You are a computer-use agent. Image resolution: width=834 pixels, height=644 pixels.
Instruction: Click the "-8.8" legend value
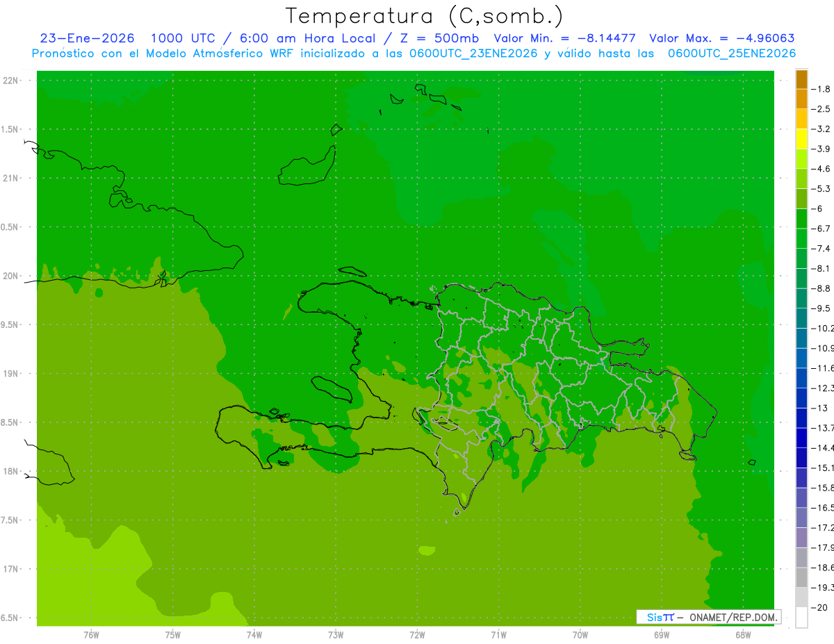[821, 288]
